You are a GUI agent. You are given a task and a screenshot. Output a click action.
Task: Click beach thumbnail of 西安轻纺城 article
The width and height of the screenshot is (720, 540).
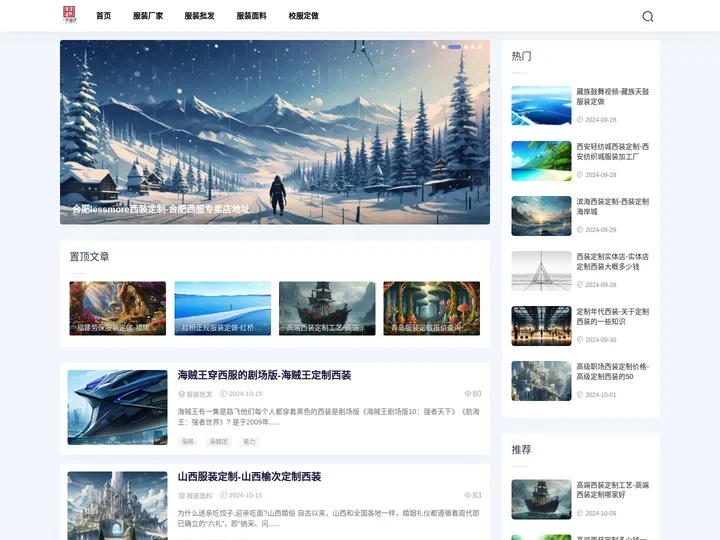(x=541, y=161)
